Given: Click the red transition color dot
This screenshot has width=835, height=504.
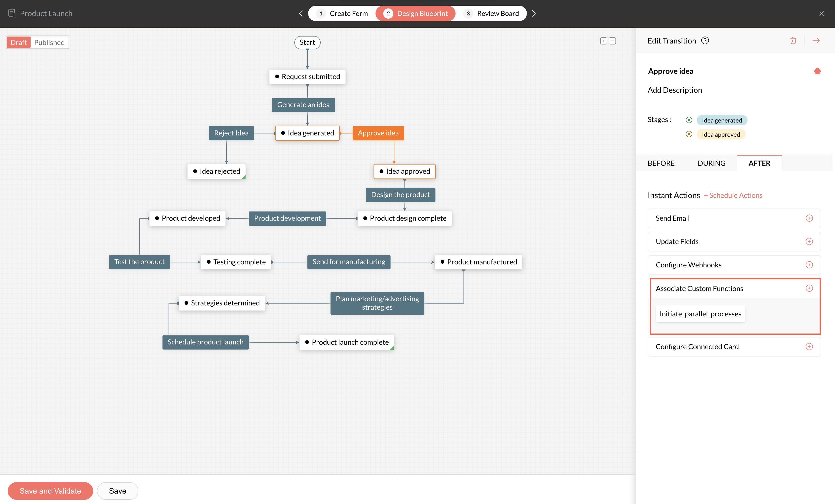Looking at the screenshot, I should tap(817, 71).
